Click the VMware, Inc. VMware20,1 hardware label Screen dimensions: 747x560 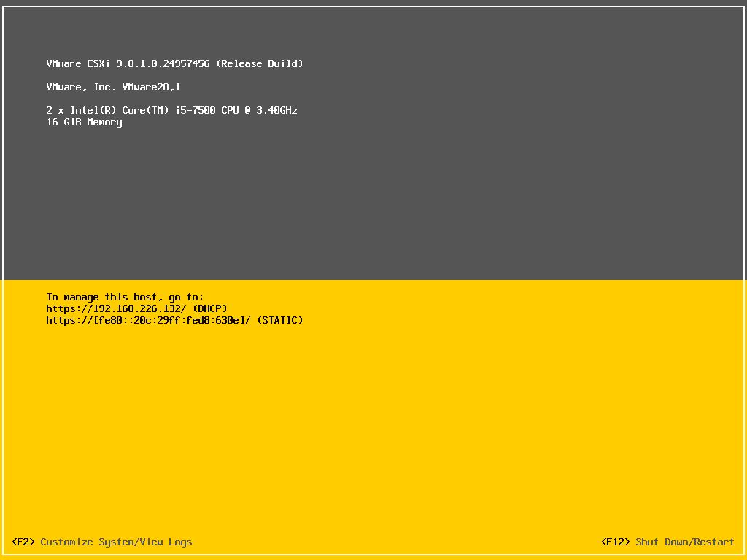[113, 87]
